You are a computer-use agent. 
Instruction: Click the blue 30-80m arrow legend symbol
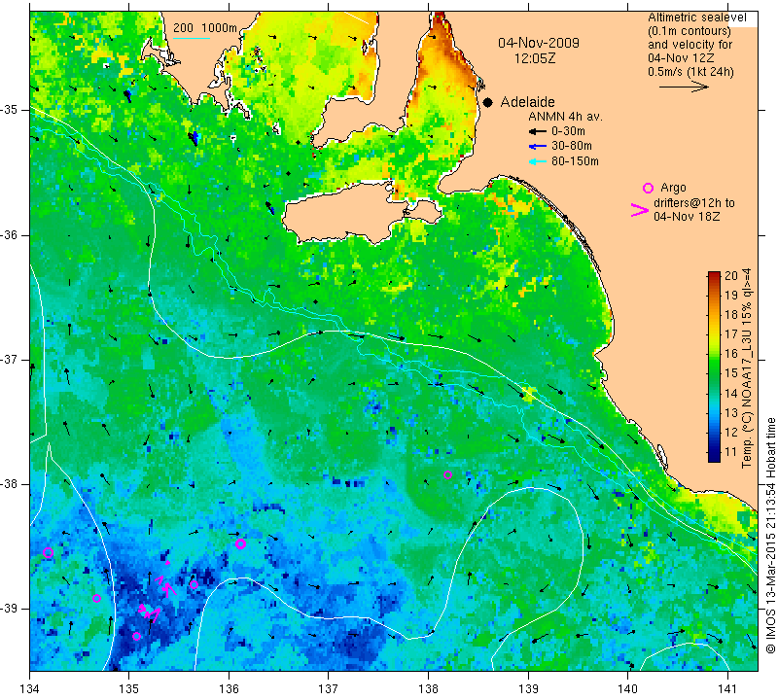click(x=538, y=146)
